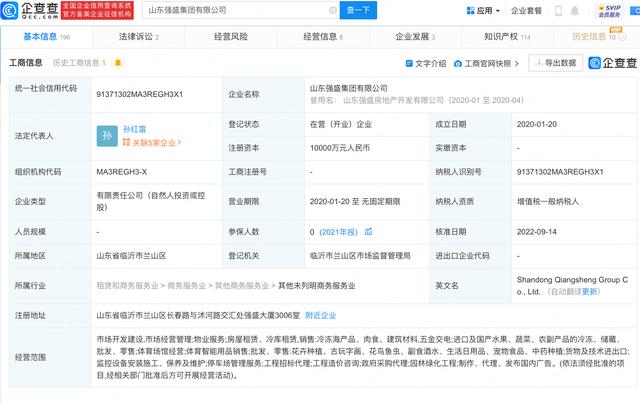Click the 查一下 search button
The height and width of the screenshot is (404, 640).
pyautogui.click(x=359, y=11)
